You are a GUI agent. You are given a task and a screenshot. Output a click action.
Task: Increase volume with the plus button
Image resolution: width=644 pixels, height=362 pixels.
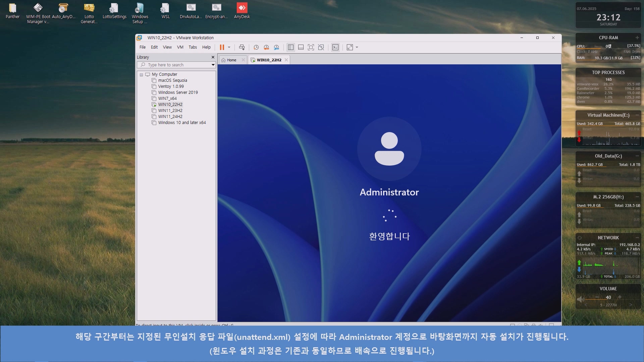(620, 297)
